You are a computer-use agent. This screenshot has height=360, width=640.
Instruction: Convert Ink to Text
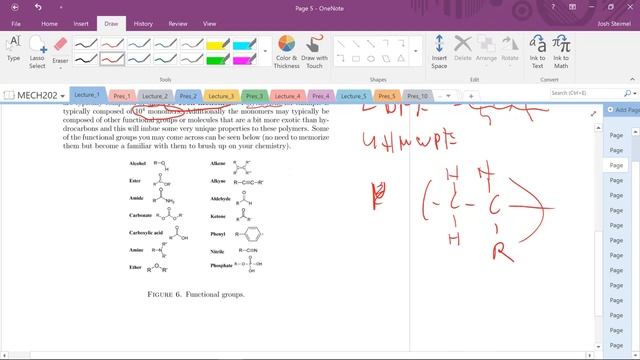pyautogui.click(x=538, y=52)
